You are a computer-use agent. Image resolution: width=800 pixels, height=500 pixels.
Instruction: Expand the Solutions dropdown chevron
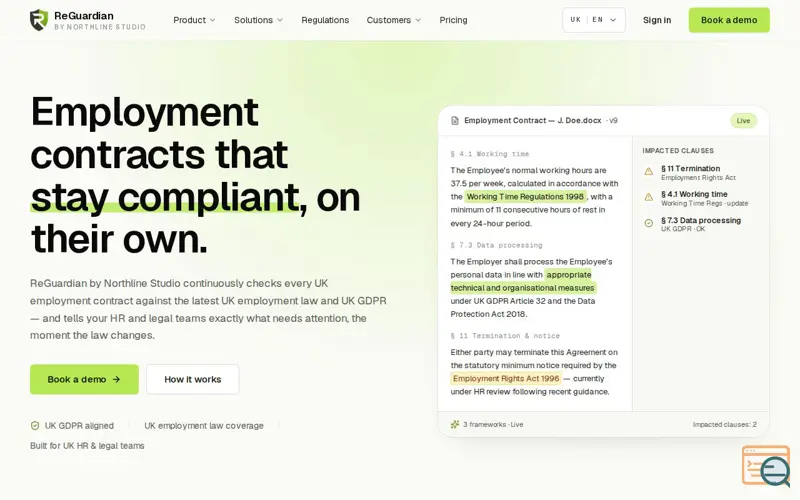pyautogui.click(x=280, y=20)
